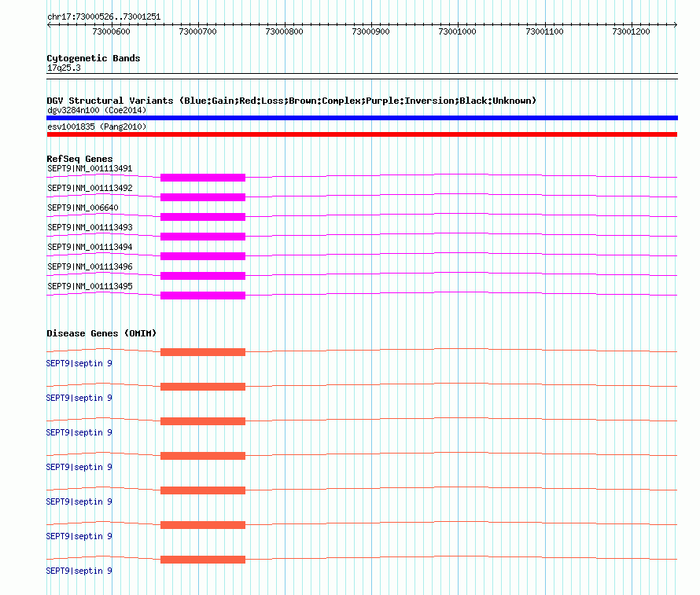Click the SEPT9|NM_001113493 transcript label
The image size is (700, 595).
(90, 227)
